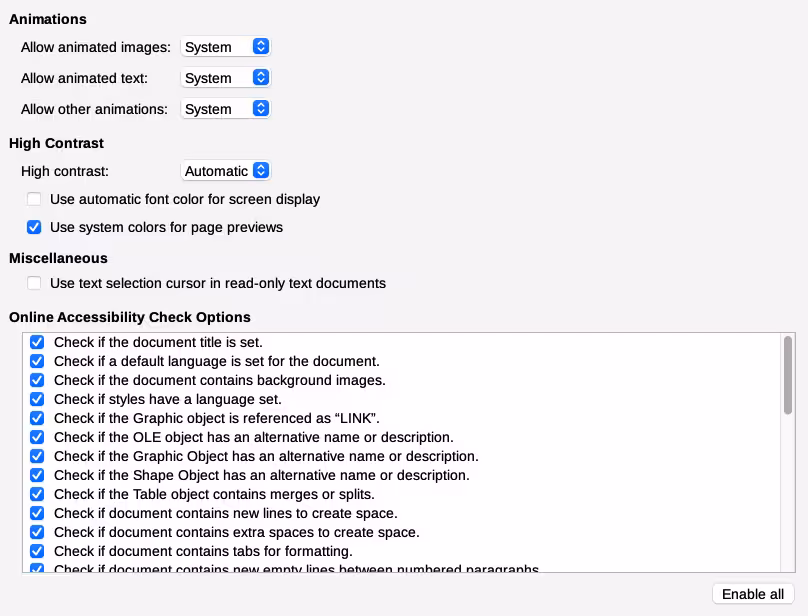Open the 'Allow other animations' dropdown
Screen dimensions: 808x616
225,109
